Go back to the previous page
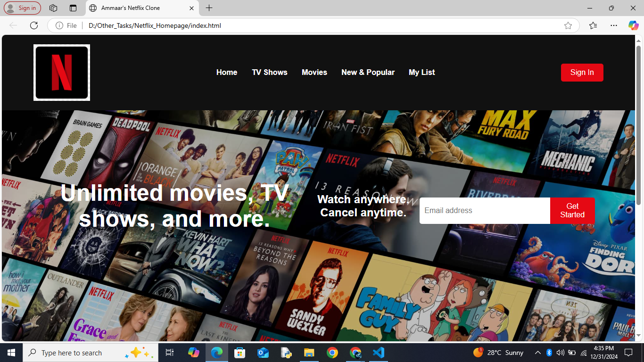The height and width of the screenshot is (362, 644). tap(13, 25)
